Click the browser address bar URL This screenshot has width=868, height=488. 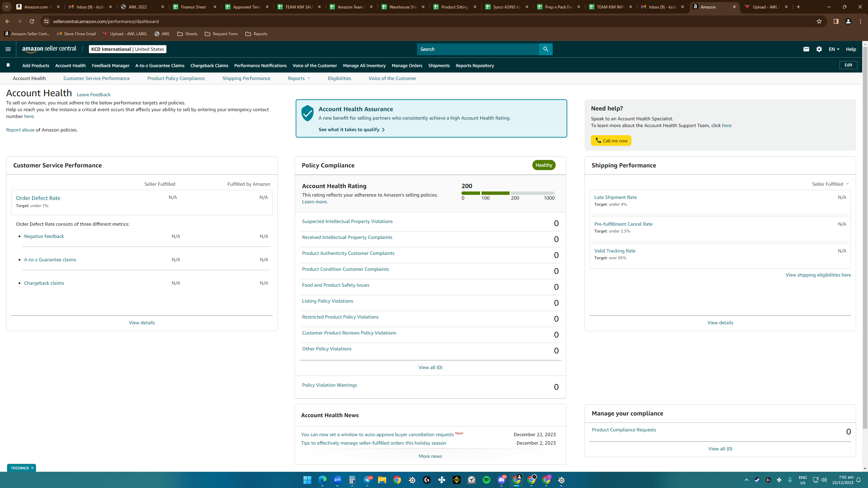(x=106, y=21)
